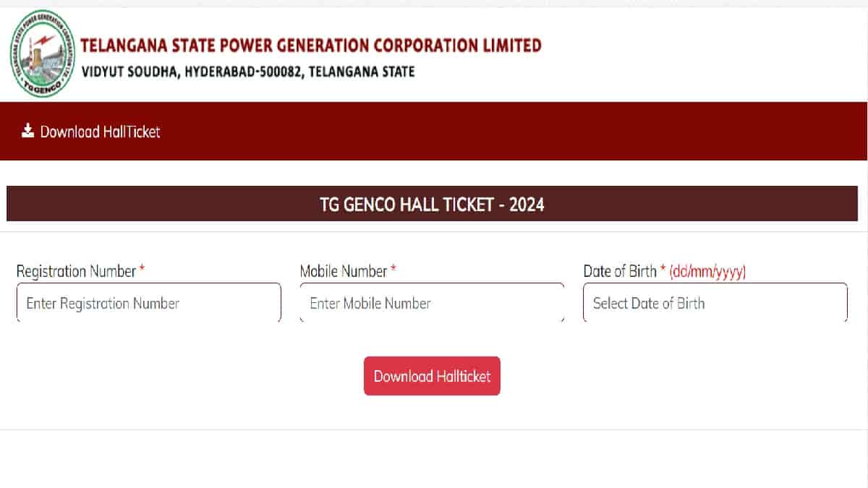Image resolution: width=868 pixels, height=488 pixels.
Task: Click the Registration Number label
Action: pos(76,271)
